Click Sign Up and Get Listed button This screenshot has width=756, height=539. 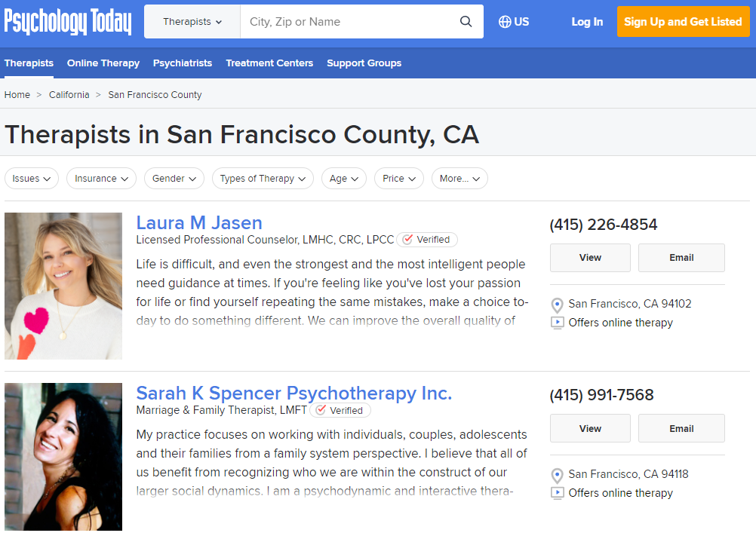684,22
